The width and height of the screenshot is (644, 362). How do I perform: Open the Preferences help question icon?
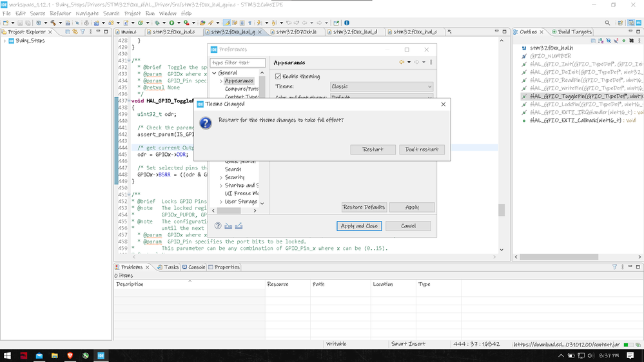click(x=218, y=225)
